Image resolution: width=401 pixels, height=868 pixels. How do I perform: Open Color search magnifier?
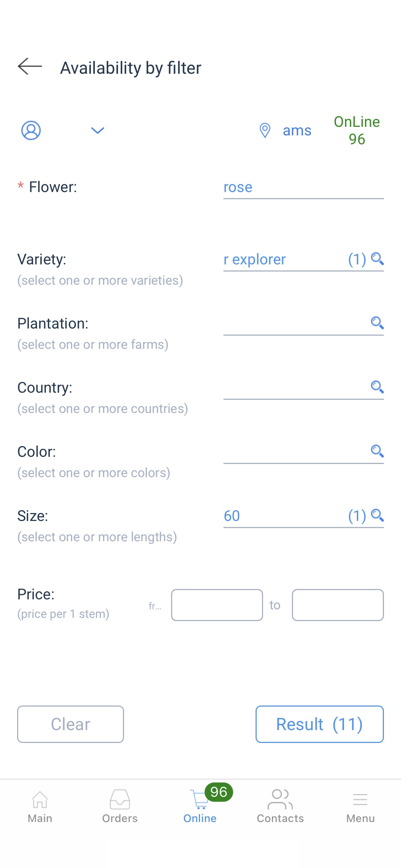377,451
